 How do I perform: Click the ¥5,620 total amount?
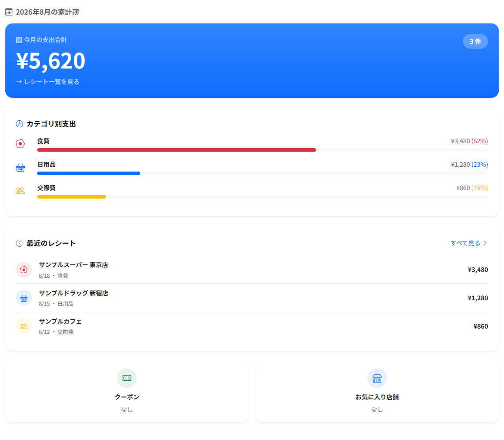pyautogui.click(x=50, y=61)
